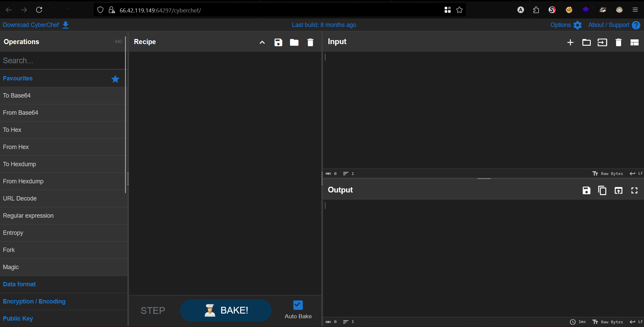This screenshot has height=327, width=644.
Task: Maximise the Output pane
Action: click(x=634, y=190)
